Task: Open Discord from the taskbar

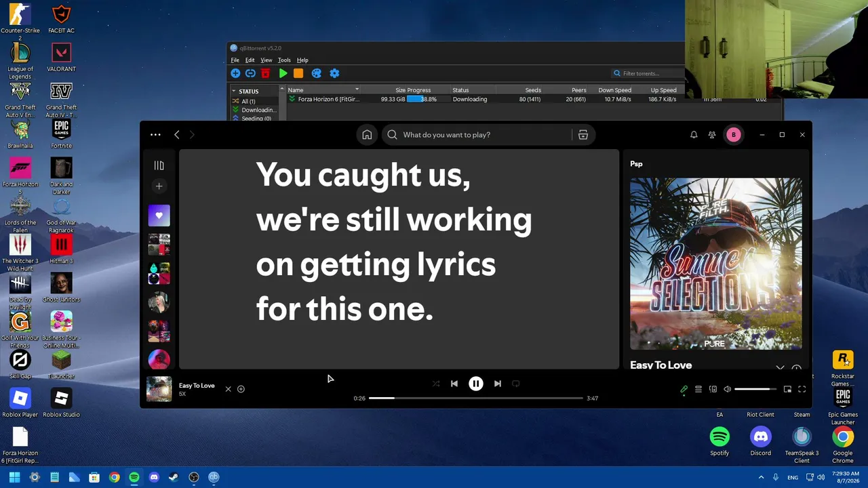Action: pyautogui.click(x=154, y=477)
